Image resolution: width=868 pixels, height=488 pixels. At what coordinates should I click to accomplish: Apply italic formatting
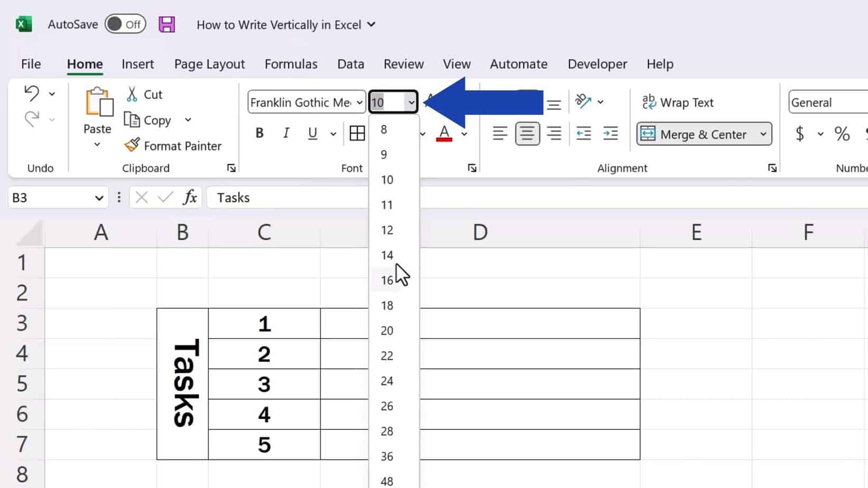[x=286, y=133]
